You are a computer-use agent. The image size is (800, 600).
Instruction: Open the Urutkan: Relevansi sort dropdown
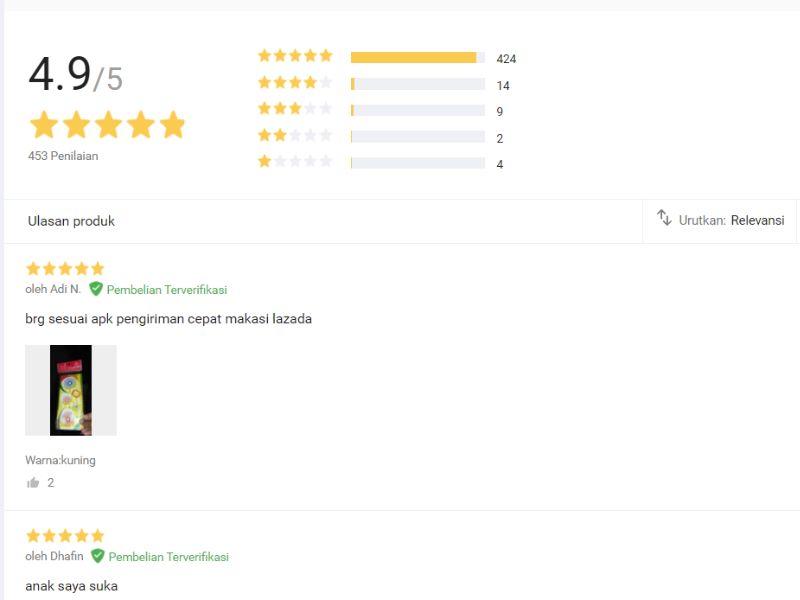[x=731, y=220]
